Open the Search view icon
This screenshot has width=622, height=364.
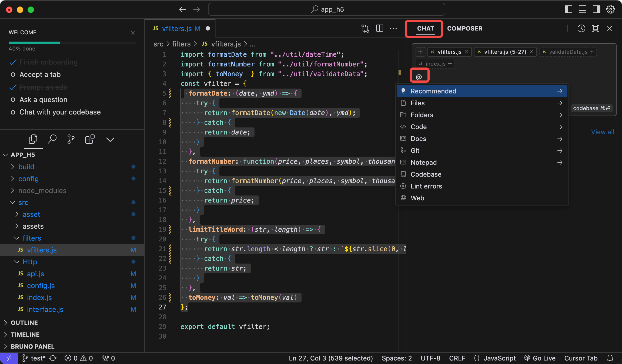pyautogui.click(x=52, y=139)
